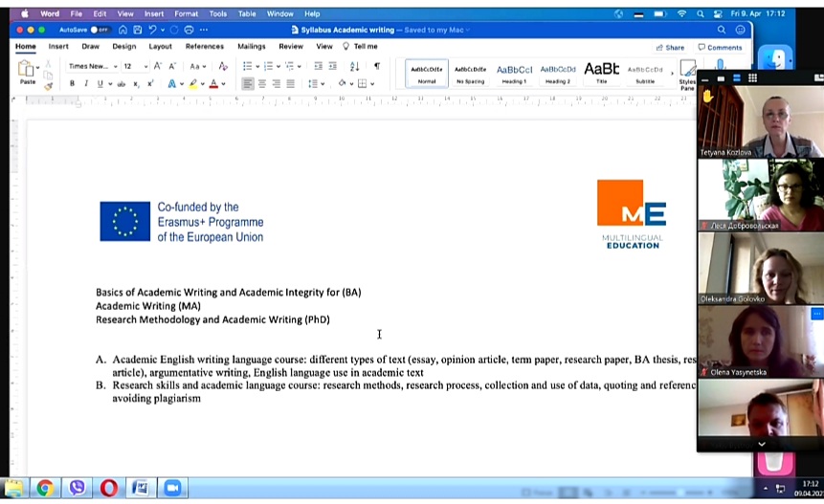The width and height of the screenshot is (824, 504).
Task: Click the Viber icon in the taskbar
Action: (x=77, y=489)
